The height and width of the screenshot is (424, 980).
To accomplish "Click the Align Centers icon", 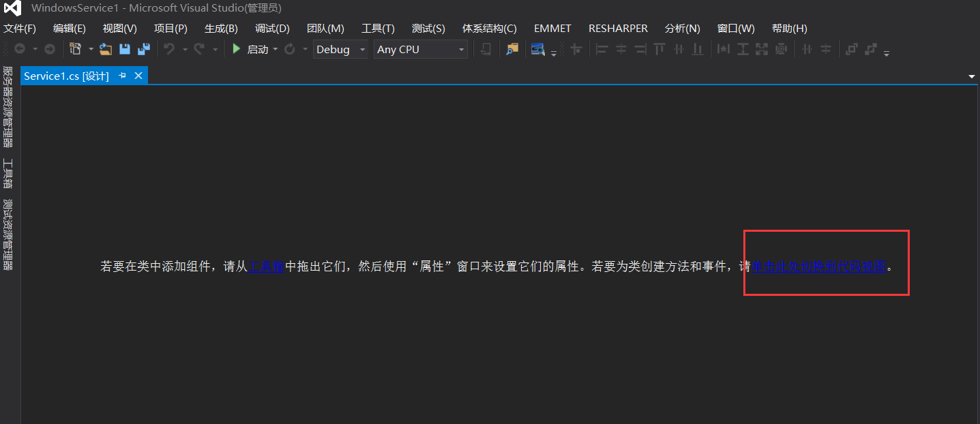I will click(621, 49).
